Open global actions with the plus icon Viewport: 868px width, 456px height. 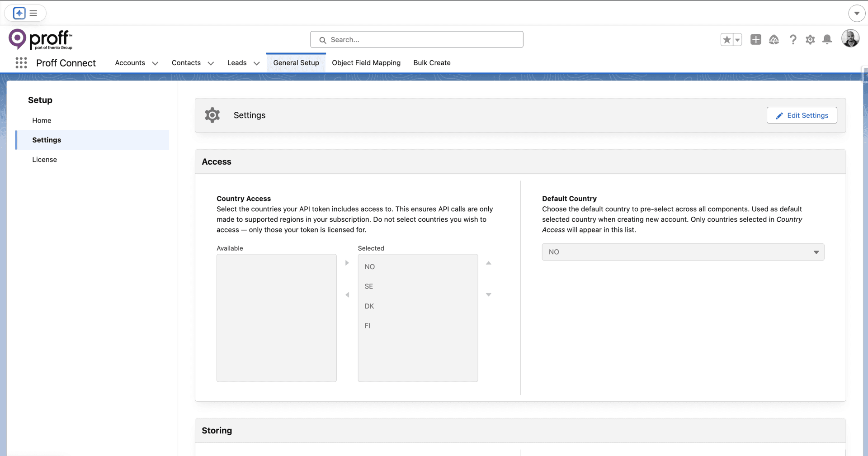755,39
